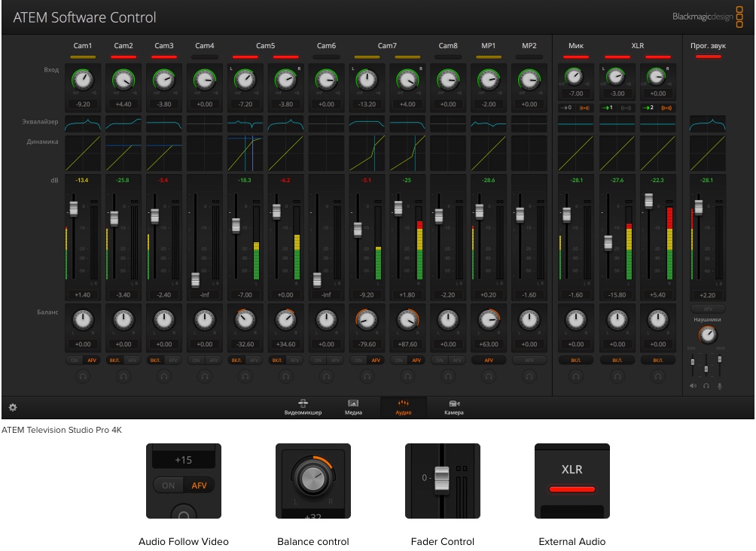
Task: Click the Прог. звук master fader handle
Action: pyautogui.click(x=699, y=206)
